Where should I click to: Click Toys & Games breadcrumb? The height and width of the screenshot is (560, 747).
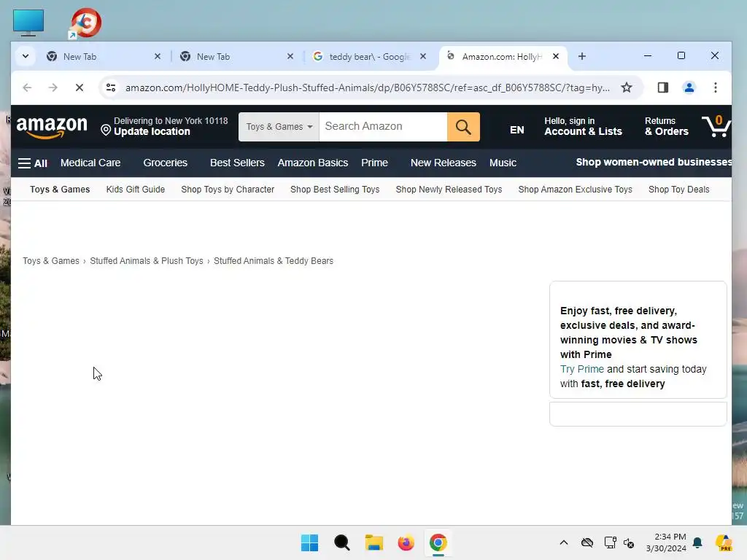point(51,261)
